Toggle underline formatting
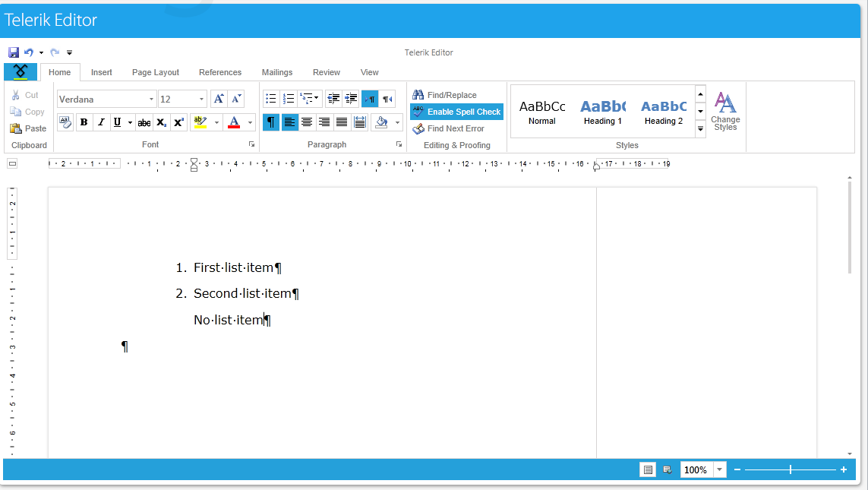The height and width of the screenshot is (490, 868). pos(117,122)
